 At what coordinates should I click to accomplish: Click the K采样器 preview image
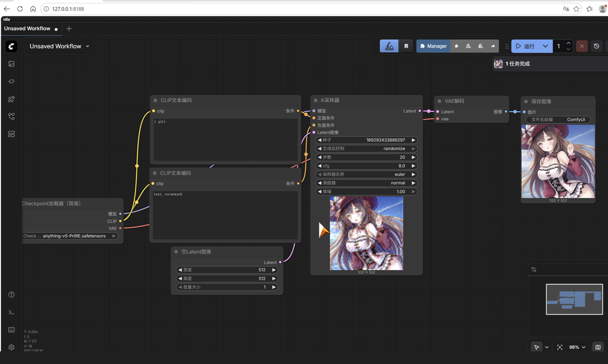(x=367, y=233)
